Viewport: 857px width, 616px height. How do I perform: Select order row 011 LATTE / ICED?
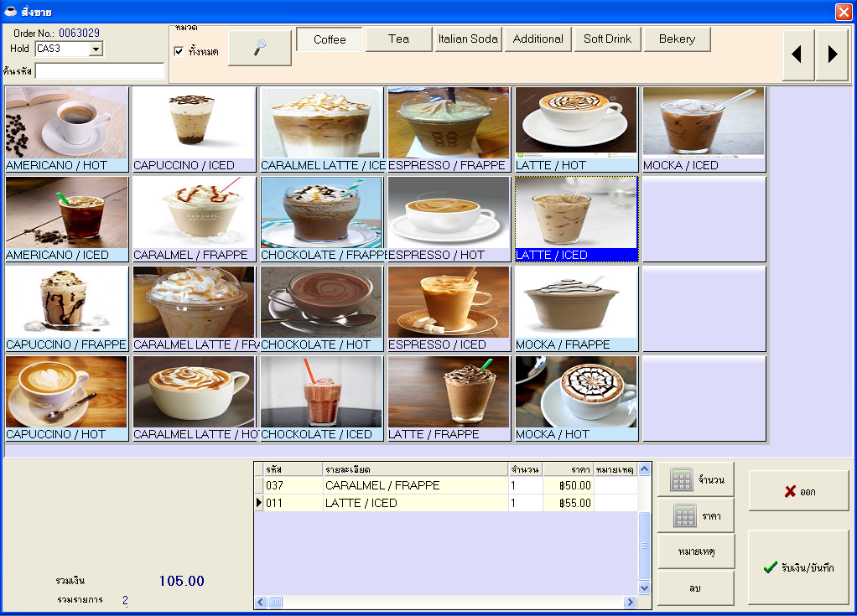pyautogui.click(x=446, y=503)
